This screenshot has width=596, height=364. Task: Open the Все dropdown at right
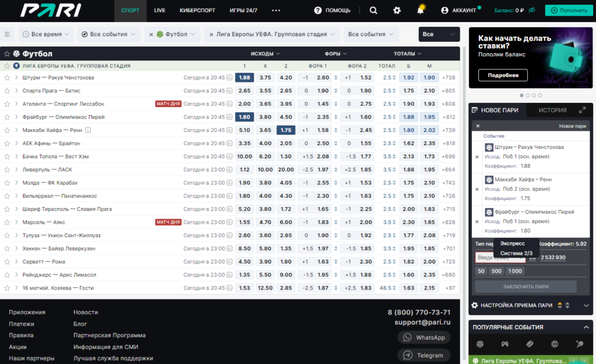coord(439,34)
